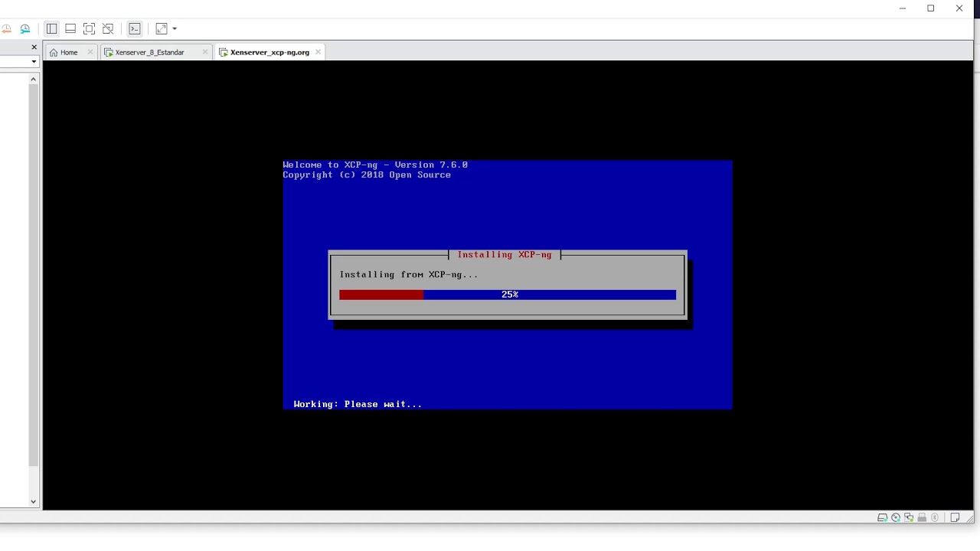
Task: Click the Unity mode icon
Action: click(108, 29)
